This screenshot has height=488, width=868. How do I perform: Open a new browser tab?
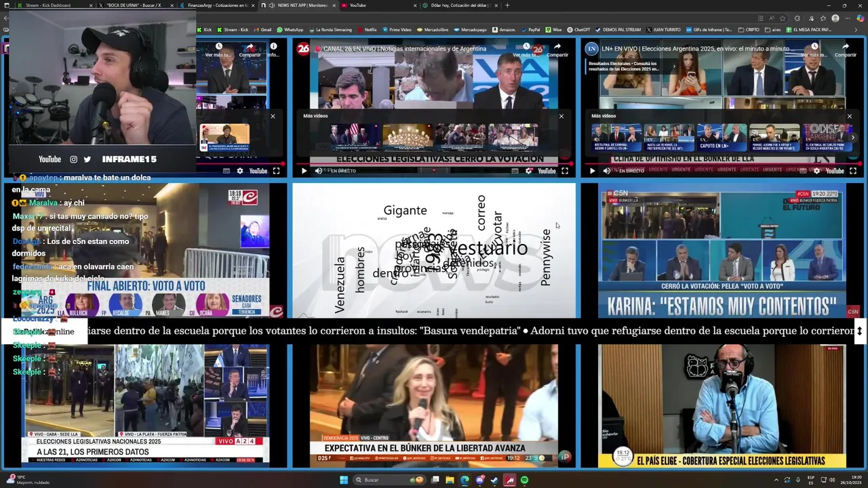pos(507,5)
